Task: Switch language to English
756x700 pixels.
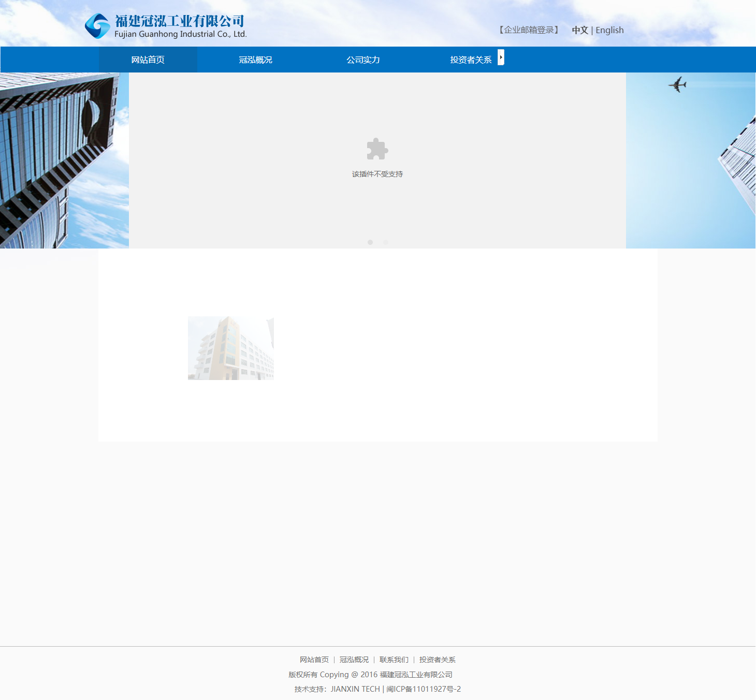Action: (609, 30)
